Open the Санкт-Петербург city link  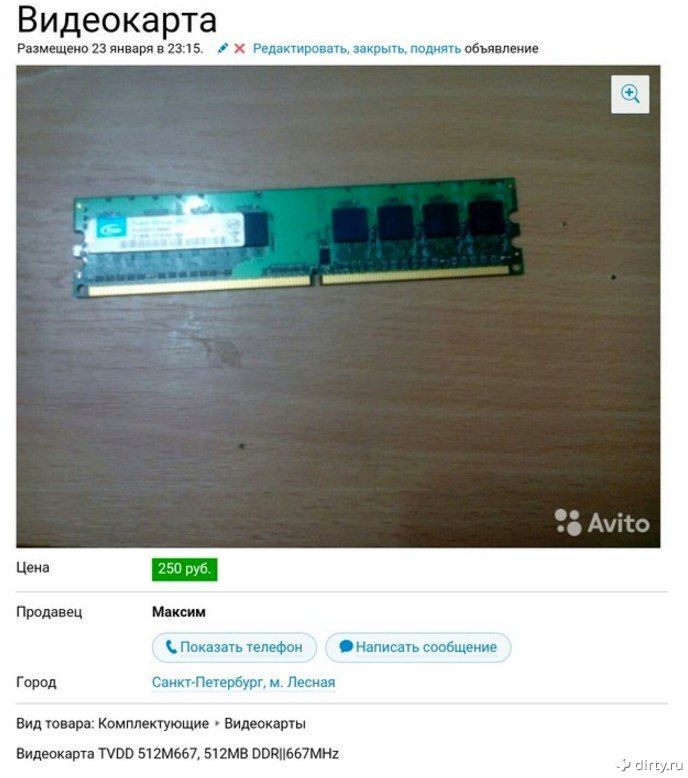pos(208,682)
